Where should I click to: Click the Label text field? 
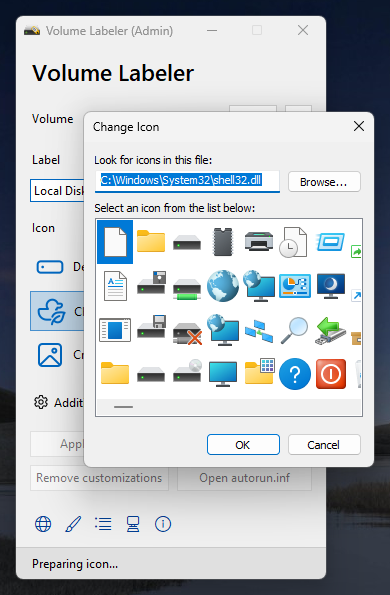click(x=57, y=190)
